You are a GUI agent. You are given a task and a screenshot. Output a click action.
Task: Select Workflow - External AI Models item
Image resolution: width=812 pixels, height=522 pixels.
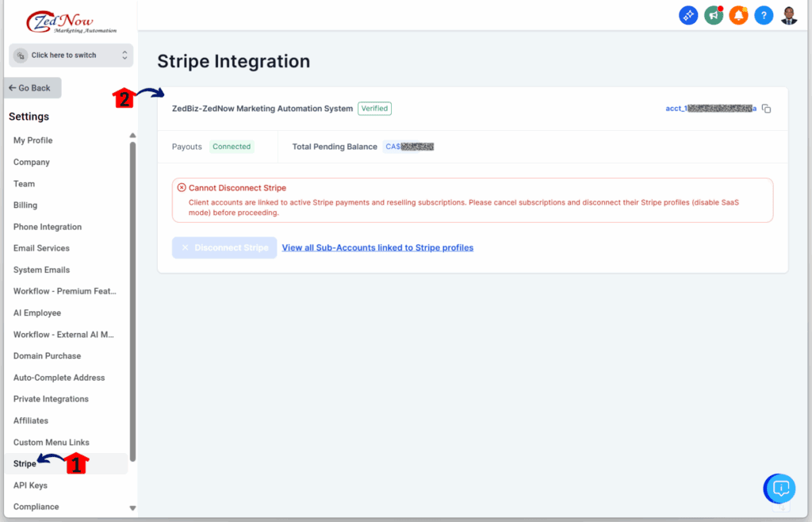pos(63,335)
